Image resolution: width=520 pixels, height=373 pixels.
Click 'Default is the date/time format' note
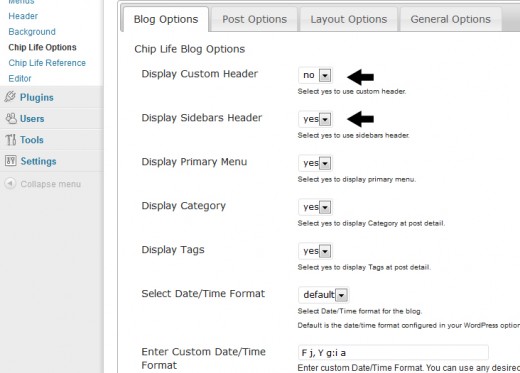(x=409, y=325)
